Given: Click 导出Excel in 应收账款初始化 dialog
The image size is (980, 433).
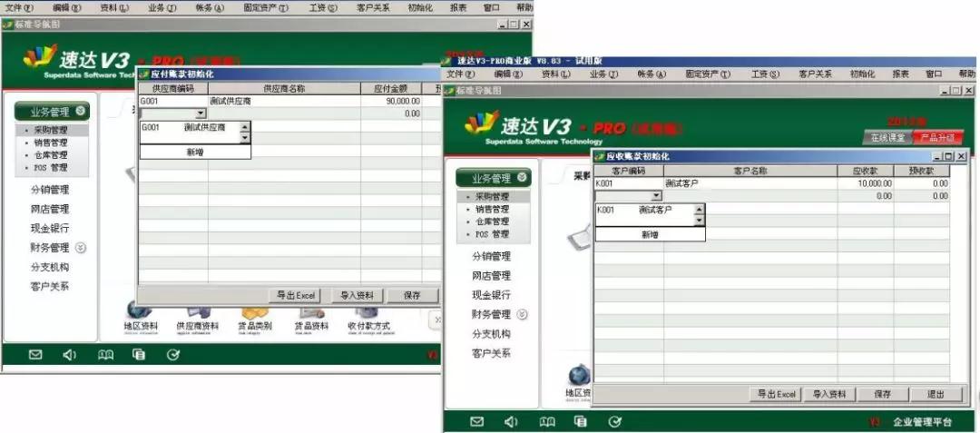Looking at the screenshot, I should point(776,394).
